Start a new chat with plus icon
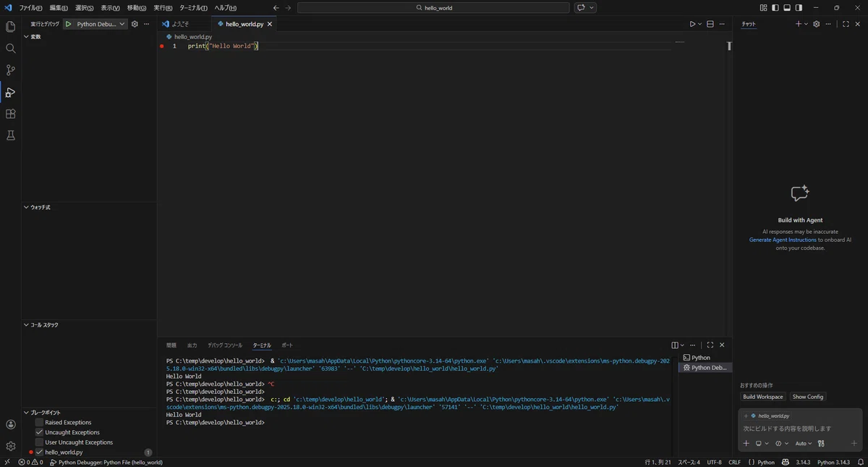 click(x=799, y=24)
